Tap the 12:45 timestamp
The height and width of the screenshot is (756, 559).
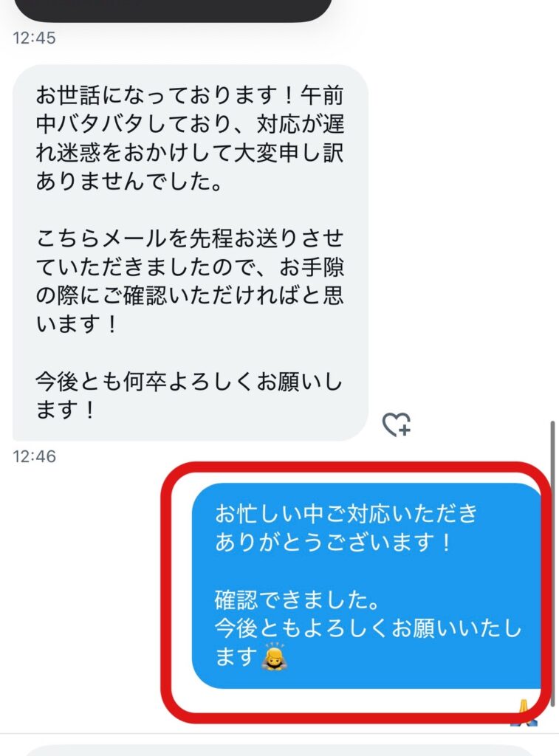(x=34, y=38)
